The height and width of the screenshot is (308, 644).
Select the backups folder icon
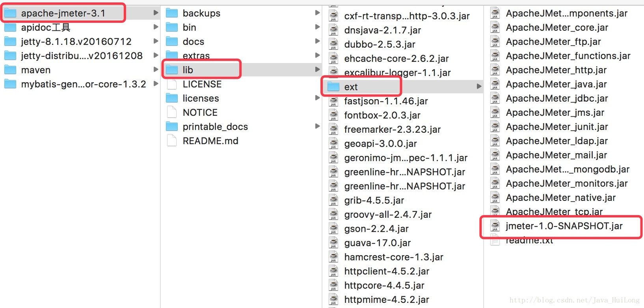click(x=172, y=13)
